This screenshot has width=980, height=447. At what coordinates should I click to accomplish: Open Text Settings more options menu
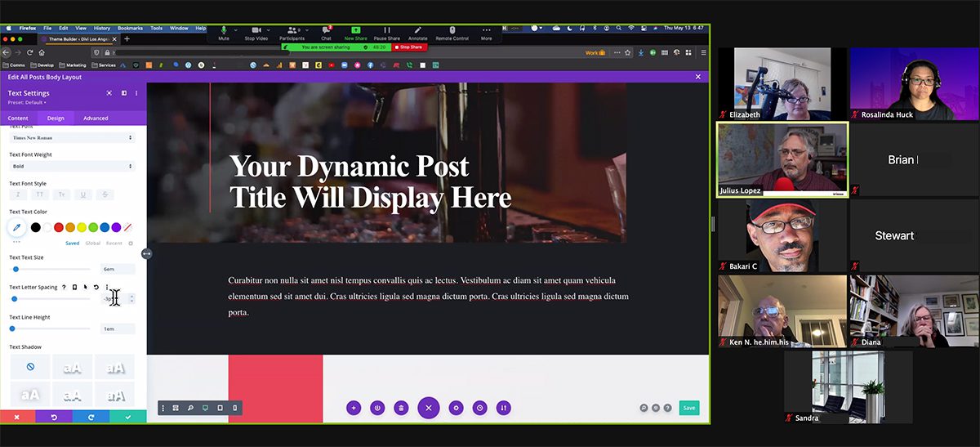pos(136,93)
